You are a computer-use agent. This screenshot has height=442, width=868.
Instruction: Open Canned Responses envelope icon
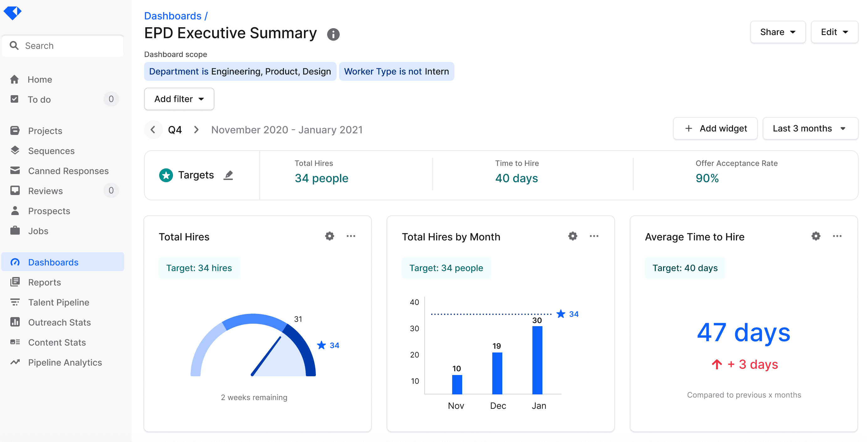15,171
